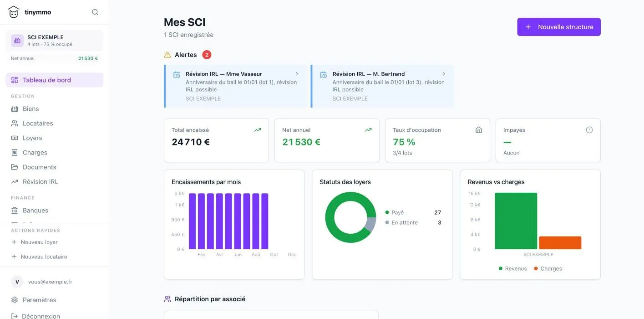This screenshot has width=644, height=319.
Task: Click the 75 % occupation rate value
Action: tap(404, 142)
